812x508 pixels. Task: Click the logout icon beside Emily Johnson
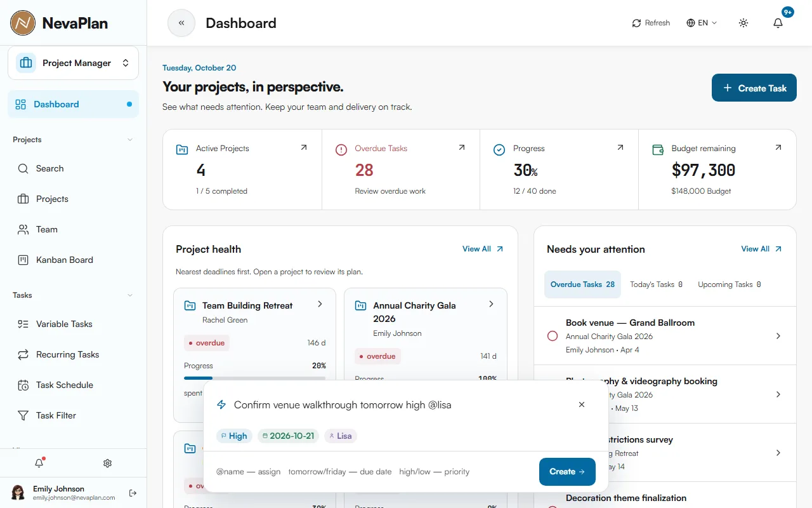point(133,493)
